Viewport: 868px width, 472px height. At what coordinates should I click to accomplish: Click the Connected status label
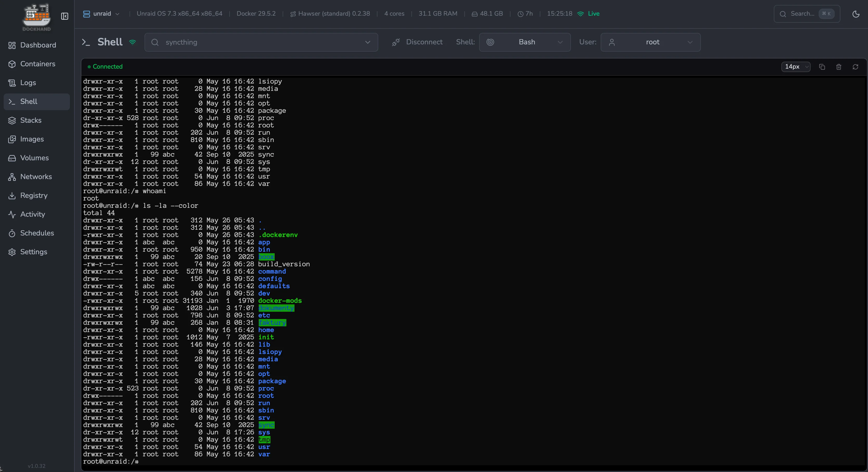[x=105, y=67]
